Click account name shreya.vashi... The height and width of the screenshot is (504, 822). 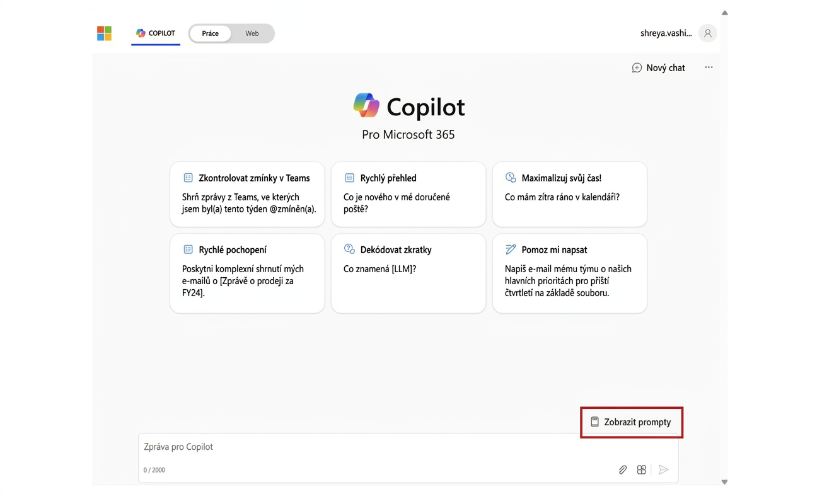coord(666,33)
